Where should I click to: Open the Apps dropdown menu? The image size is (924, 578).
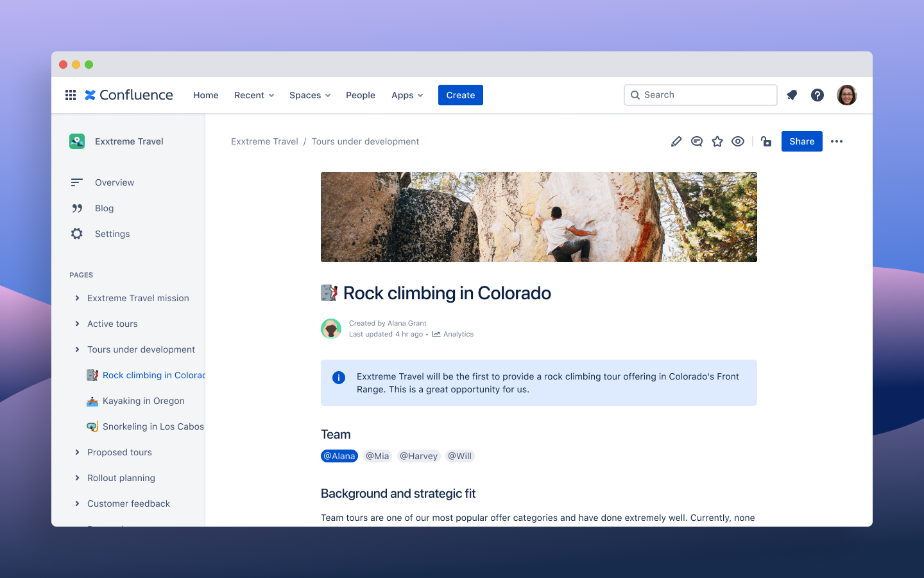click(x=407, y=95)
